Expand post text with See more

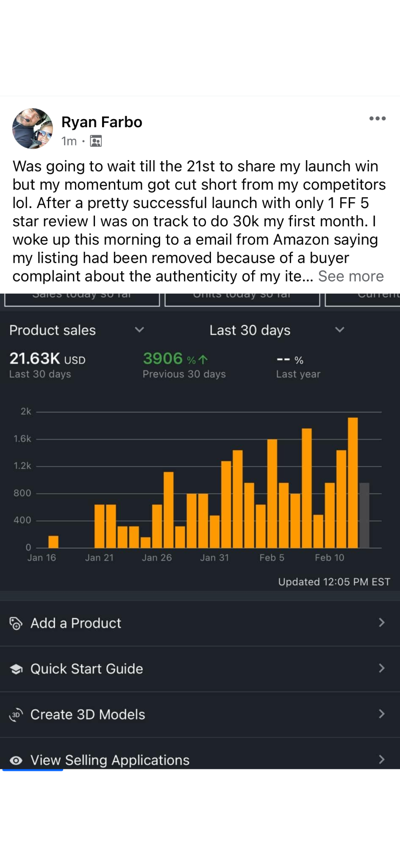351,276
